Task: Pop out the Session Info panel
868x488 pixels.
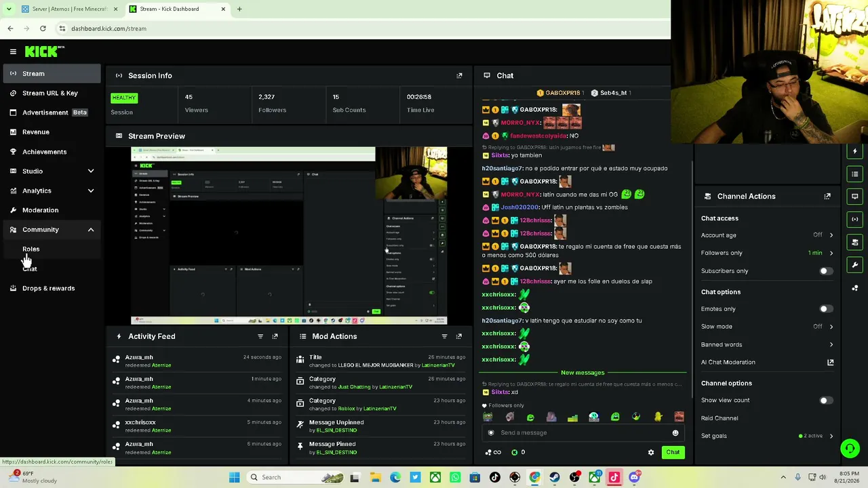Action: pyautogui.click(x=459, y=75)
